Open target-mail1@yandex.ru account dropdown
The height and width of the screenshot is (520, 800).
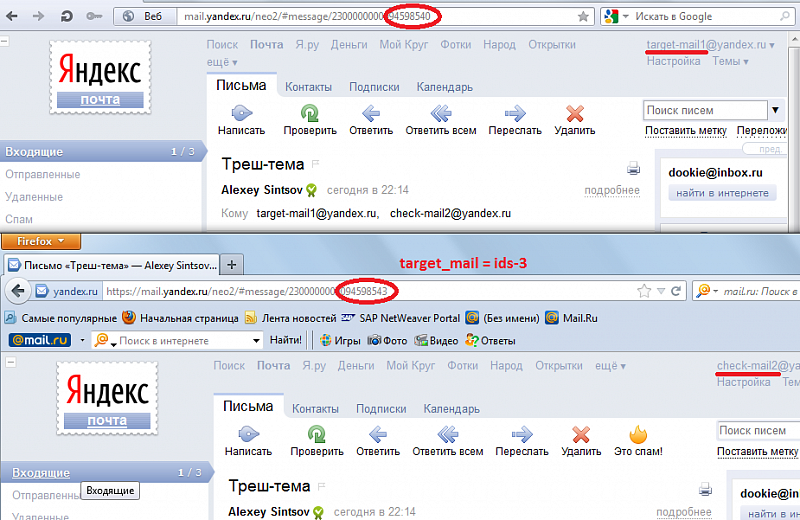pos(711,45)
